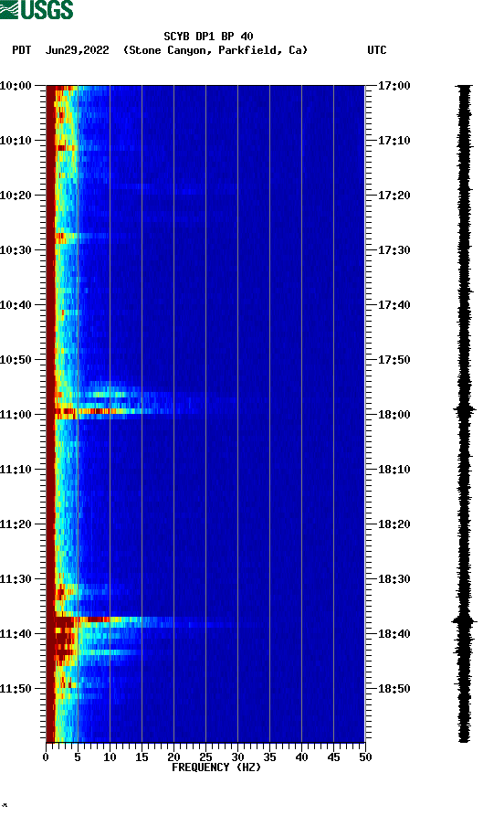Click the date label Jun29,2022
504x815 pixels.
click(x=78, y=50)
